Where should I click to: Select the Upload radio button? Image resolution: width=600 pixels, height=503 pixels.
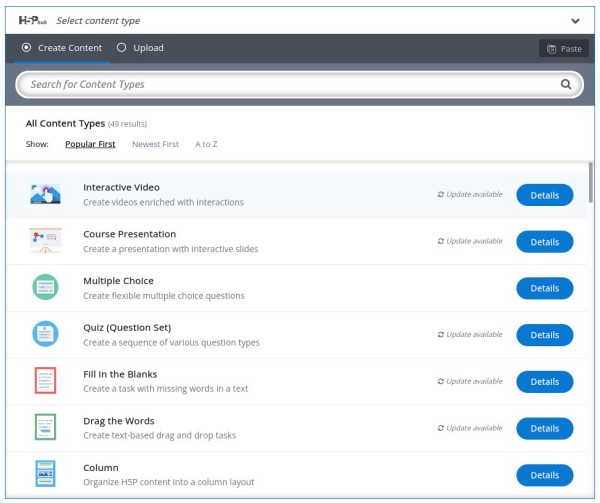click(x=121, y=48)
